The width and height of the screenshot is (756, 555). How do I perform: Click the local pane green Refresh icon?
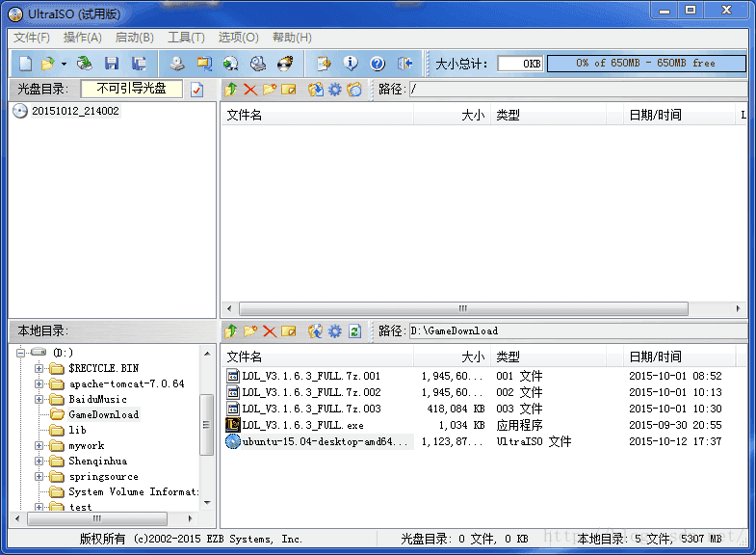(x=354, y=331)
